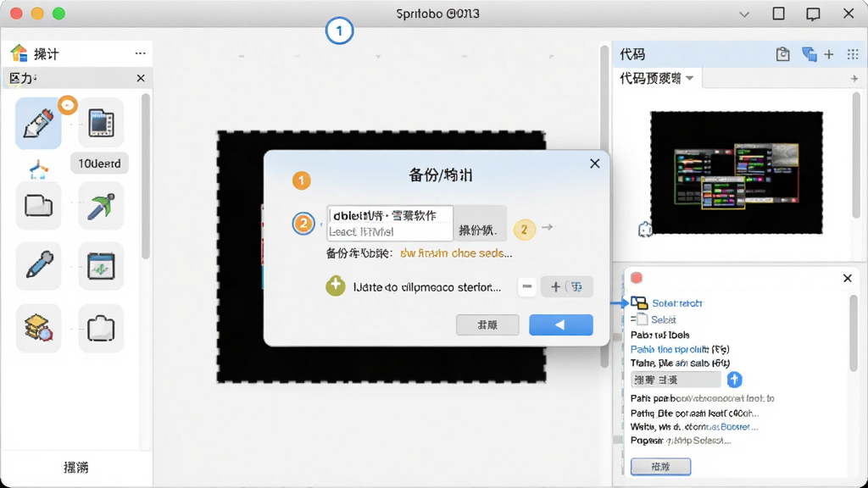Select the stacked package tool
The height and width of the screenshot is (488, 868).
tap(38, 328)
